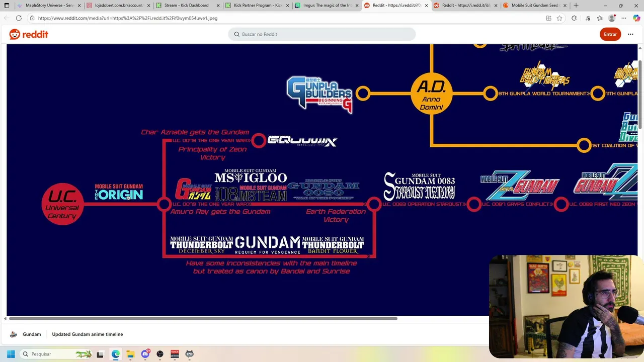This screenshot has height=362, width=644.
Task: Open Discord from the taskbar
Action: (x=145, y=354)
